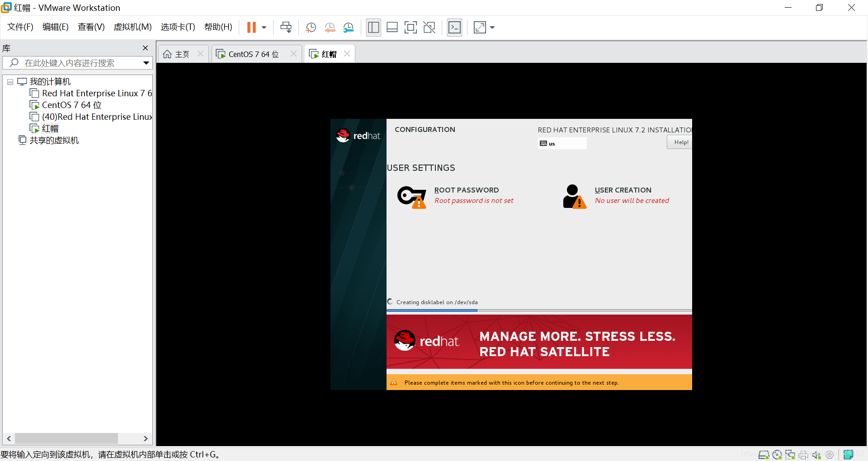868x461 pixels.
Task: Open the stretch guest dropdown arrow
Action: (492, 28)
